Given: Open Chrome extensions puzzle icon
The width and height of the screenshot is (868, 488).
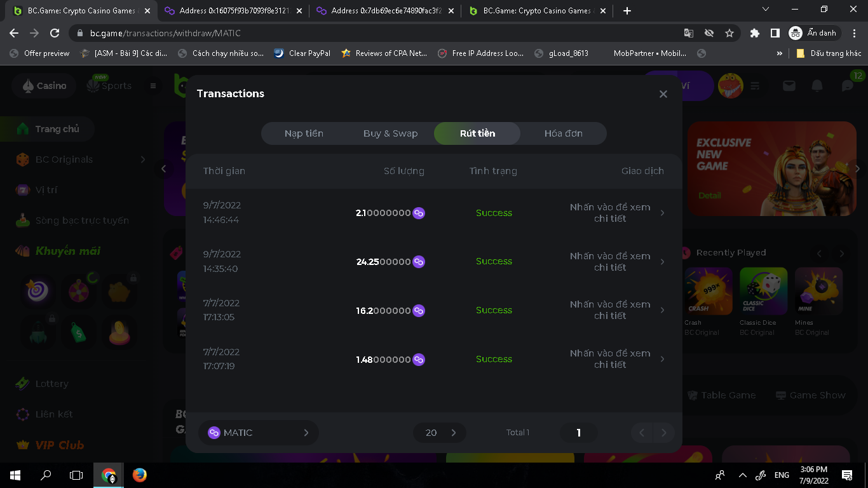Looking at the screenshot, I should (x=755, y=33).
